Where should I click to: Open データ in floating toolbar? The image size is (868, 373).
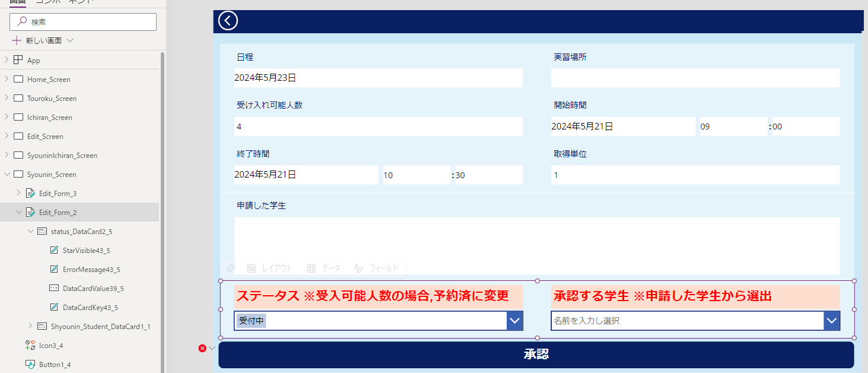(x=323, y=268)
